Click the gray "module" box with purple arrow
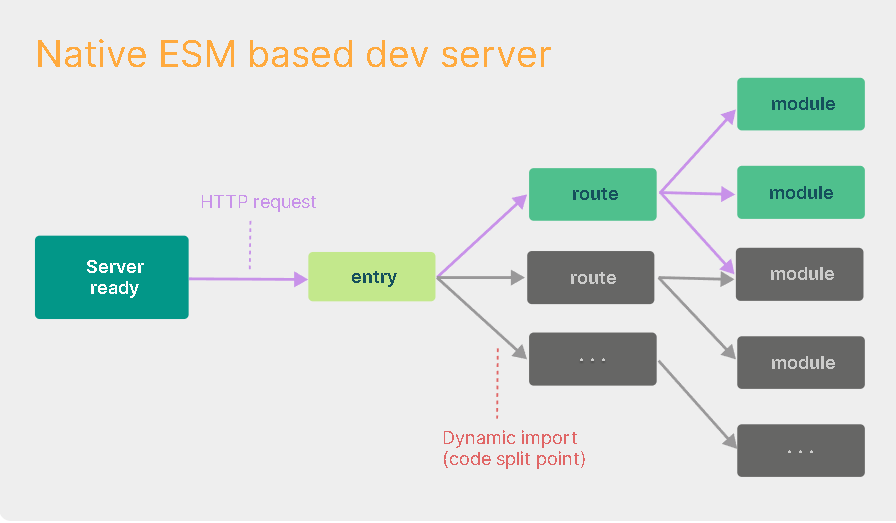896x523 pixels. [799, 274]
